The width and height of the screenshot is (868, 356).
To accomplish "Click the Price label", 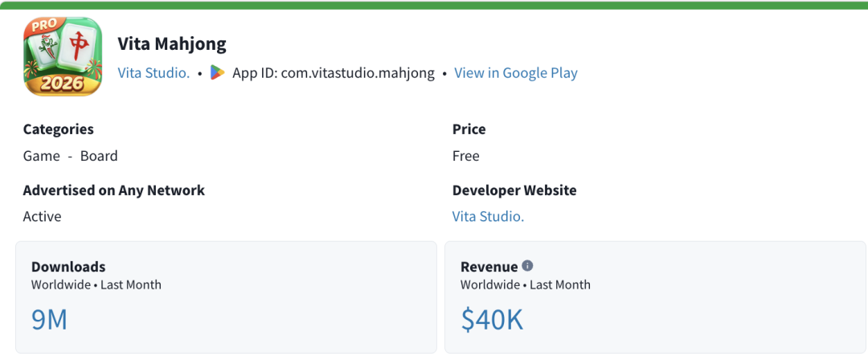I will click(x=469, y=129).
